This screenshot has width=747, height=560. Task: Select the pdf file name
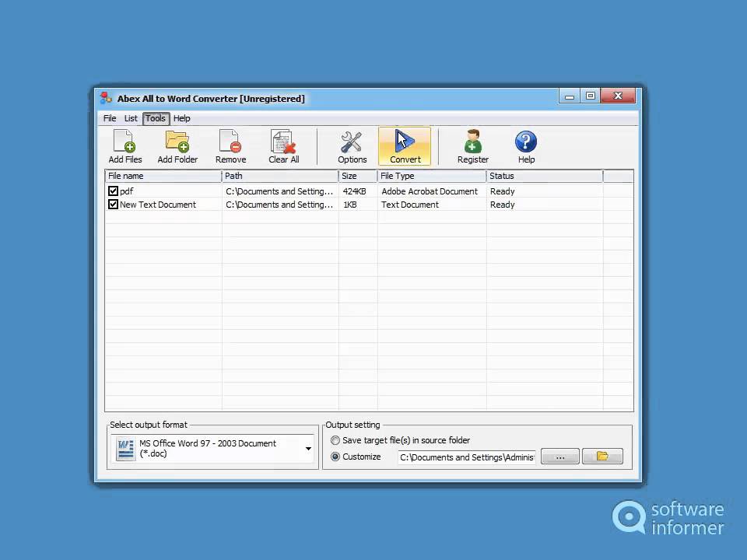coord(127,191)
